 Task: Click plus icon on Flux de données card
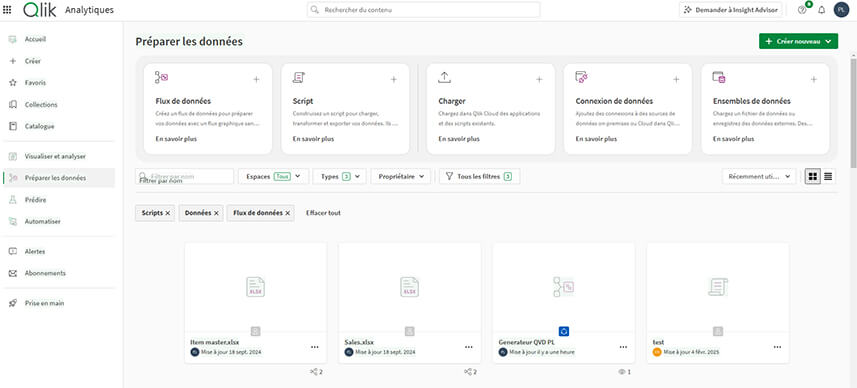(x=256, y=80)
